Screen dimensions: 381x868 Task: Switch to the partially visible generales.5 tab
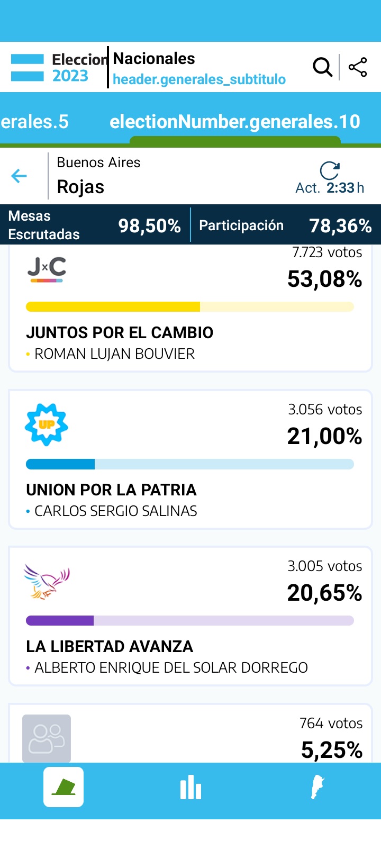[34, 122]
